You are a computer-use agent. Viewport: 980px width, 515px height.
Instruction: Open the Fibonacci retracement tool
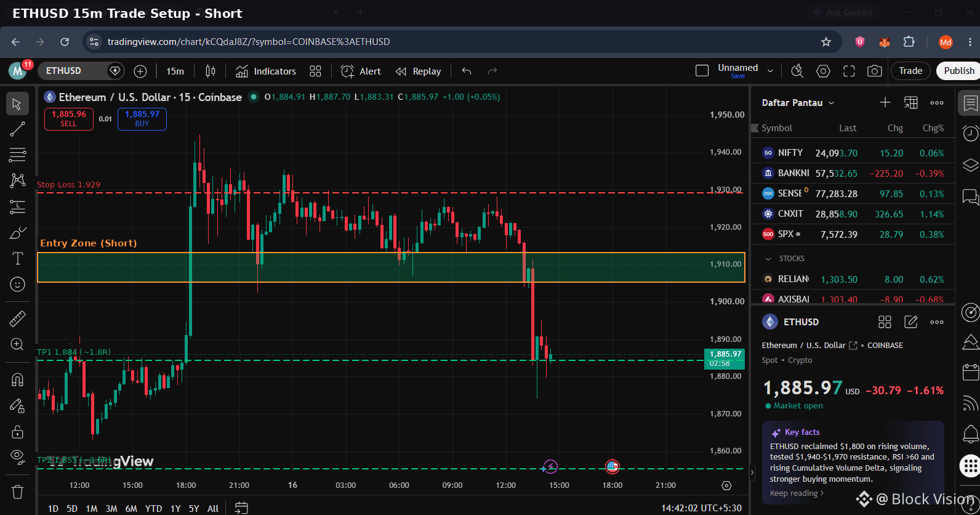17,155
